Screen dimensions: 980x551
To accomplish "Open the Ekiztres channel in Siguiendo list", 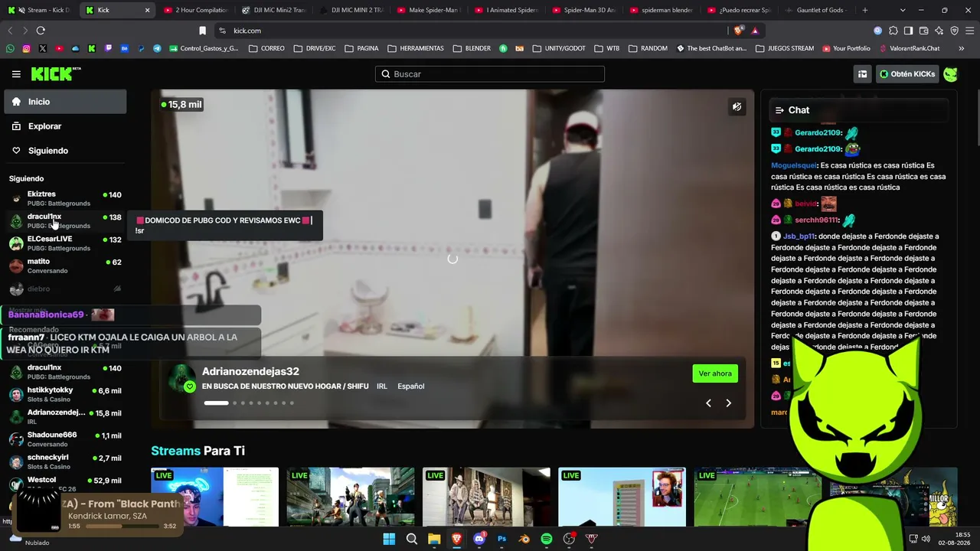I will (x=65, y=198).
